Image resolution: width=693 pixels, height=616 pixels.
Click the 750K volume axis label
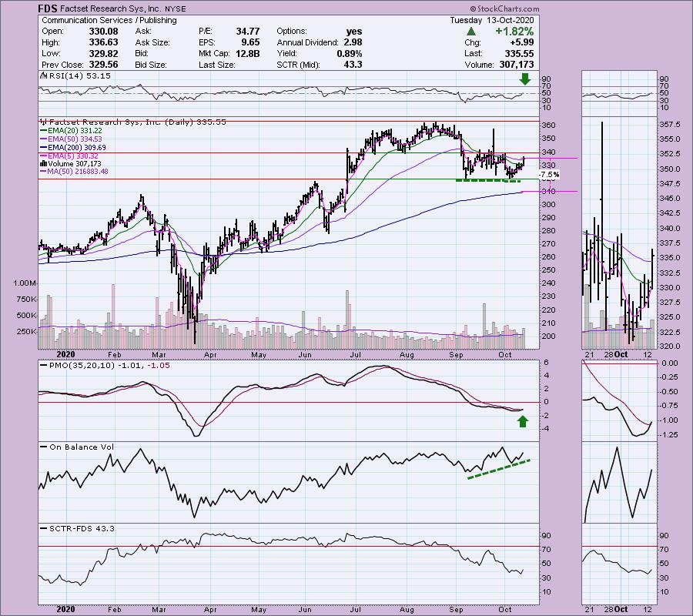click(x=26, y=300)
